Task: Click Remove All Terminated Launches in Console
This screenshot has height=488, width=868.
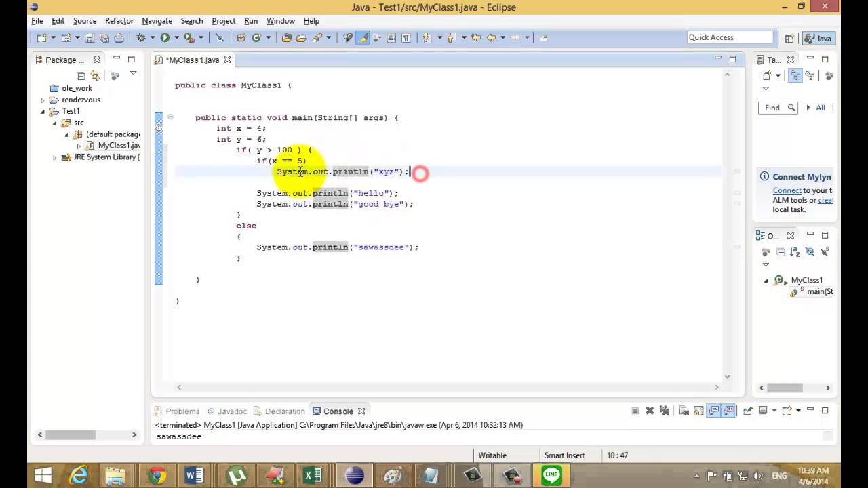Action: (665, 410)
